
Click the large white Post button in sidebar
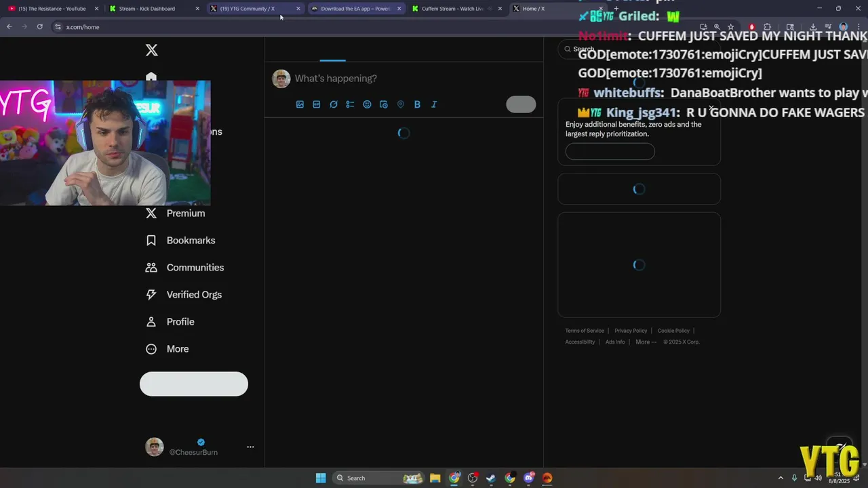click(194, 384)
